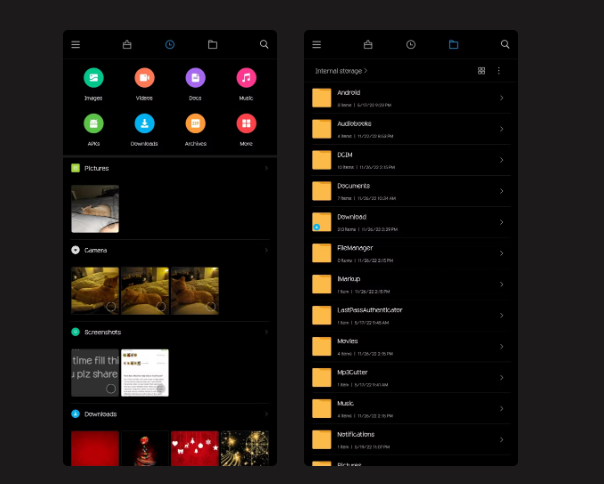Screen dimensions: 604x484
Task: Switch to folder tab on the left screen
Action: (x=212, y=45)
